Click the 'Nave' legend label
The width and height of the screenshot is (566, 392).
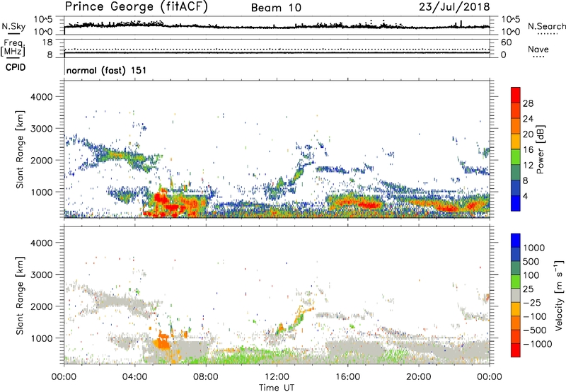(538, 49)
